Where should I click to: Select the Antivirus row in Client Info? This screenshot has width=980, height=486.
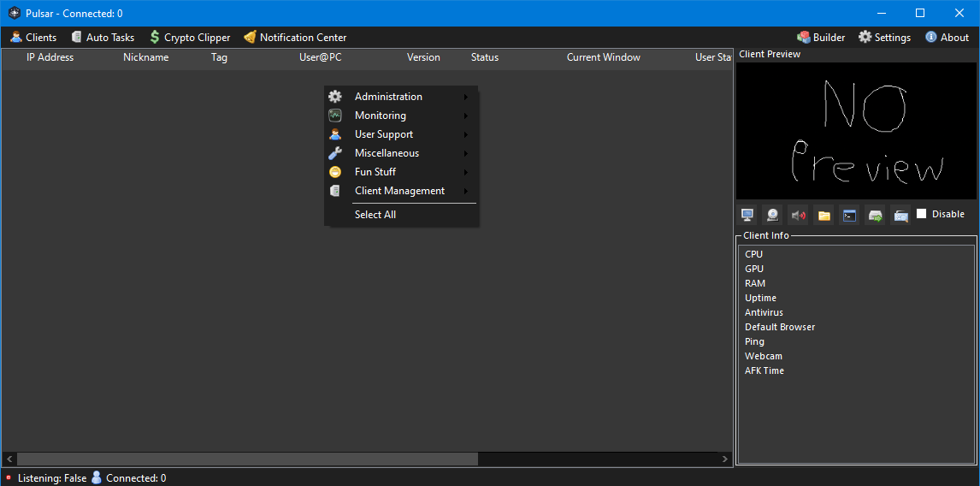(x=856, y=312)
